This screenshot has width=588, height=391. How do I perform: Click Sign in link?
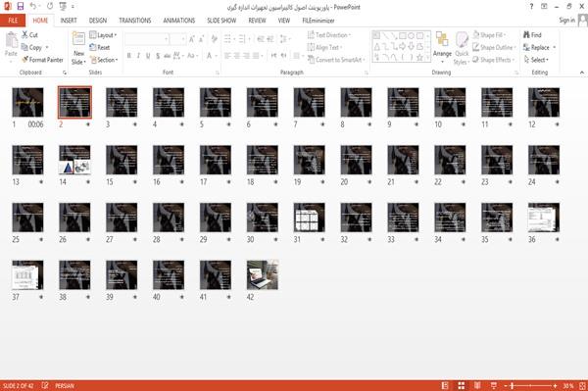[x=566, y=21]
